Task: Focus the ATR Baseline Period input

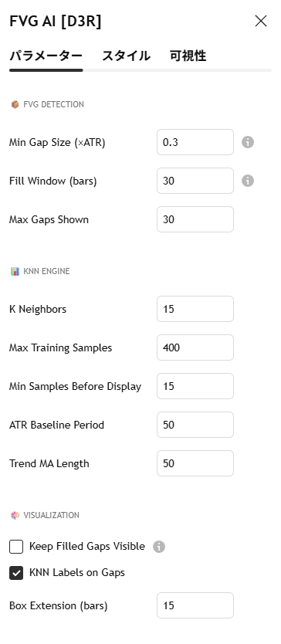Action: tap(195, 425)
